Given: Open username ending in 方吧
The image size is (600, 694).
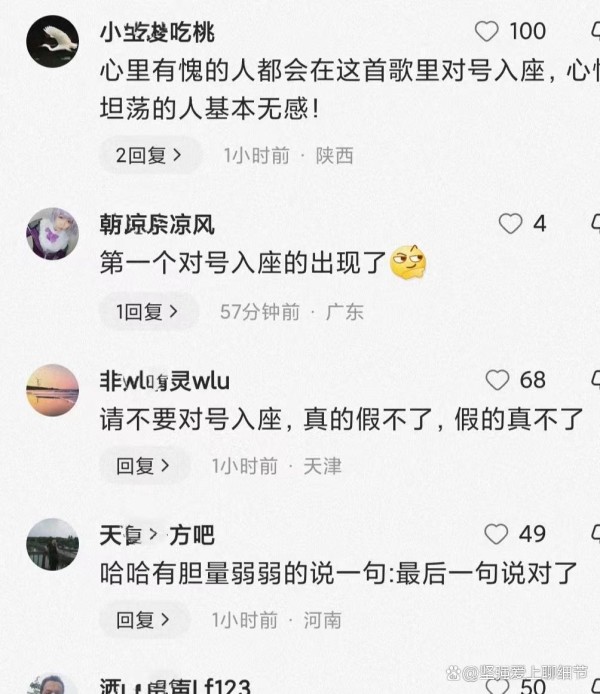Looking at the screenshot, I should pyautogui.click(x=157, y=535).
